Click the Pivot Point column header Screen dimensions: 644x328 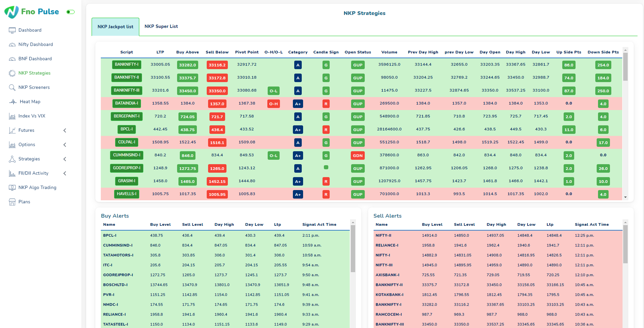247,52
